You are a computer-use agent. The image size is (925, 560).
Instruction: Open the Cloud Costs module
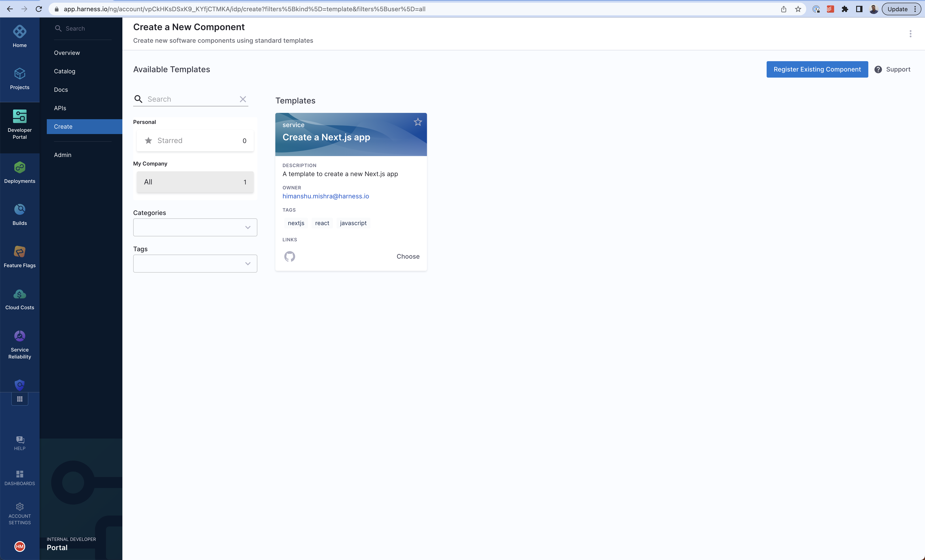tap(20, 294)
